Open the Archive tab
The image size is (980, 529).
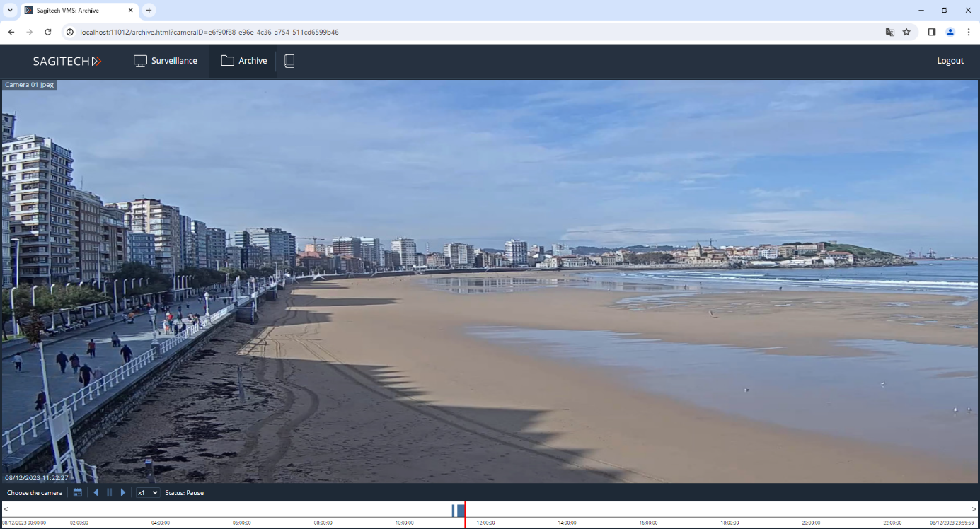click(244, 61)
